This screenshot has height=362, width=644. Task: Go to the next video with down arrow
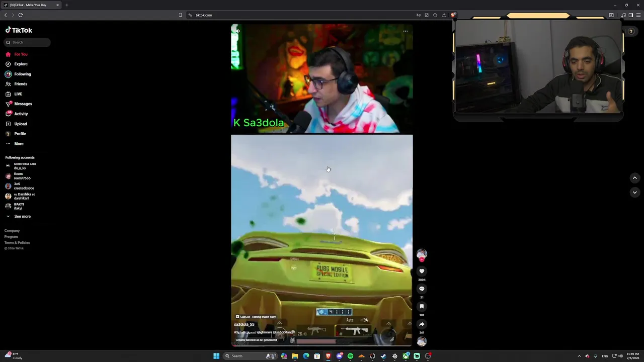[634, 192]
